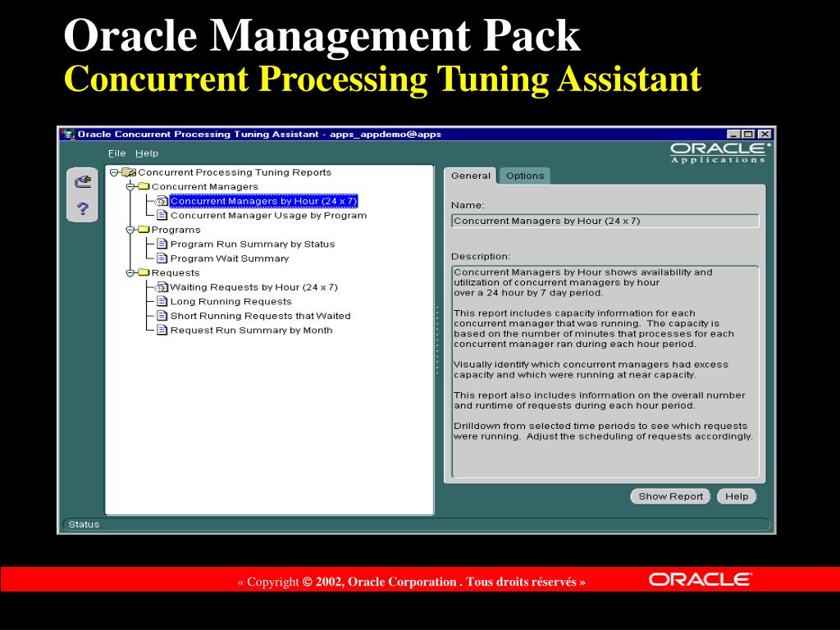This screenshot has width=840, height=630.
Task: Click the connect plug icon in sidebar
Action: (83, 181)
